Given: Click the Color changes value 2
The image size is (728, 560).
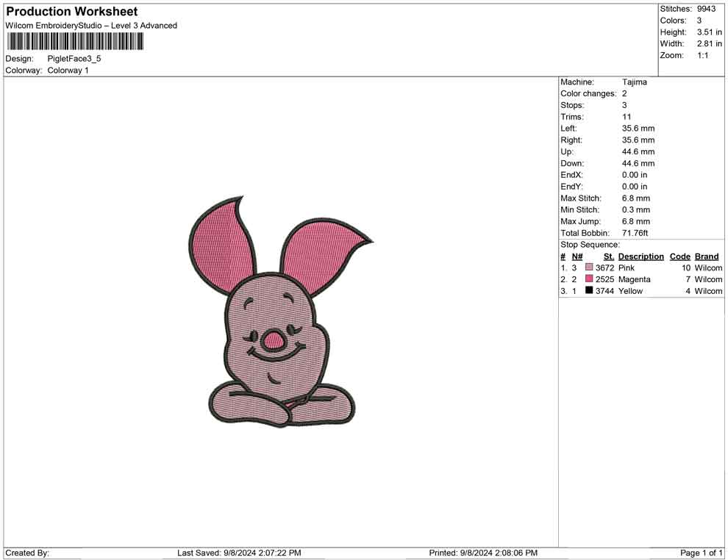Looking at the screenshot, I should (624, 94).
